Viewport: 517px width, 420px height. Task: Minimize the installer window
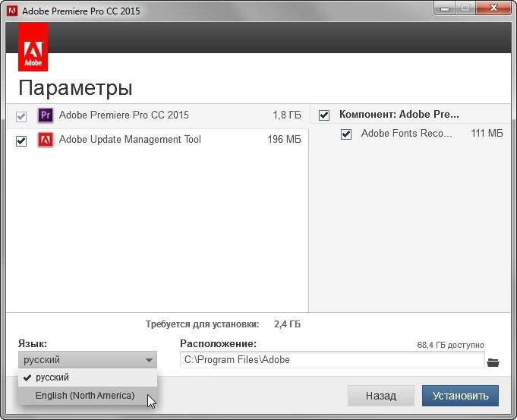pos(445,8)
